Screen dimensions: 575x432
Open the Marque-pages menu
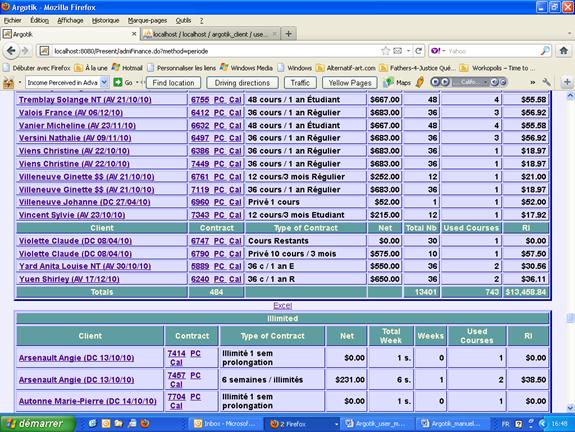pos(147,21)
